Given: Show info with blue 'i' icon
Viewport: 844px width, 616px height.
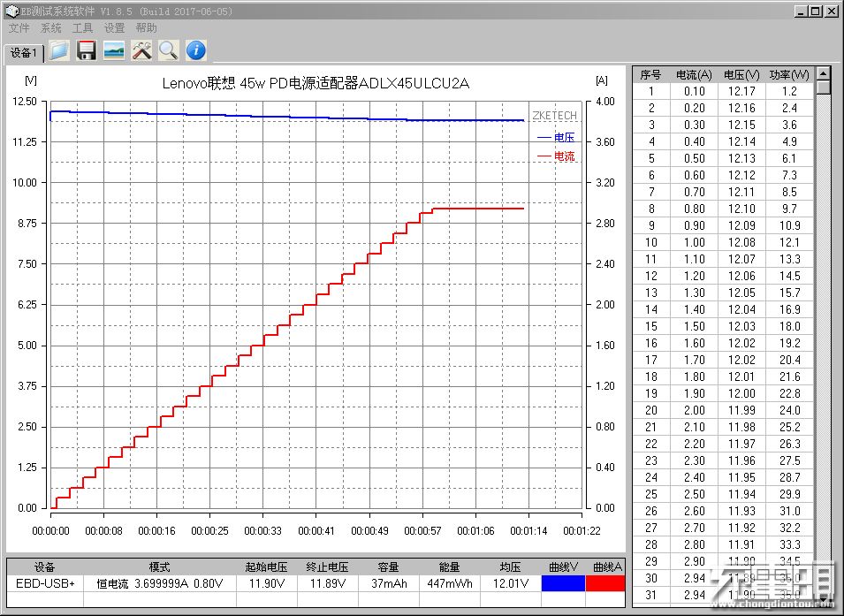Looking at the screenshot, I should (x=196, y=50).
